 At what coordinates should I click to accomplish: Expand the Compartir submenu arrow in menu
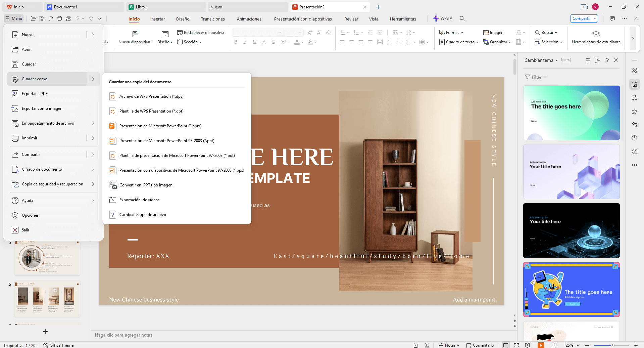tap(93, 155)
